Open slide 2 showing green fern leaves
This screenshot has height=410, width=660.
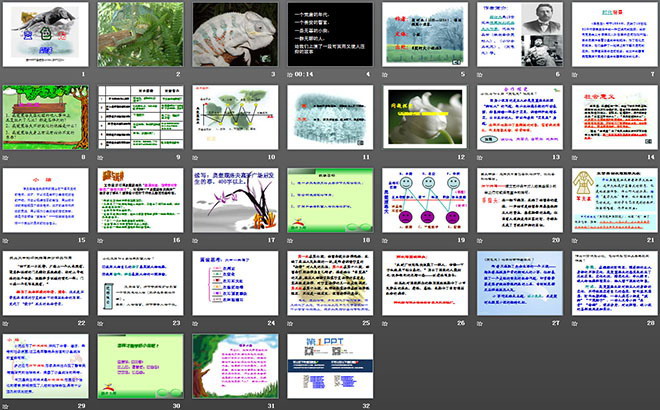[x=140, y=33]
